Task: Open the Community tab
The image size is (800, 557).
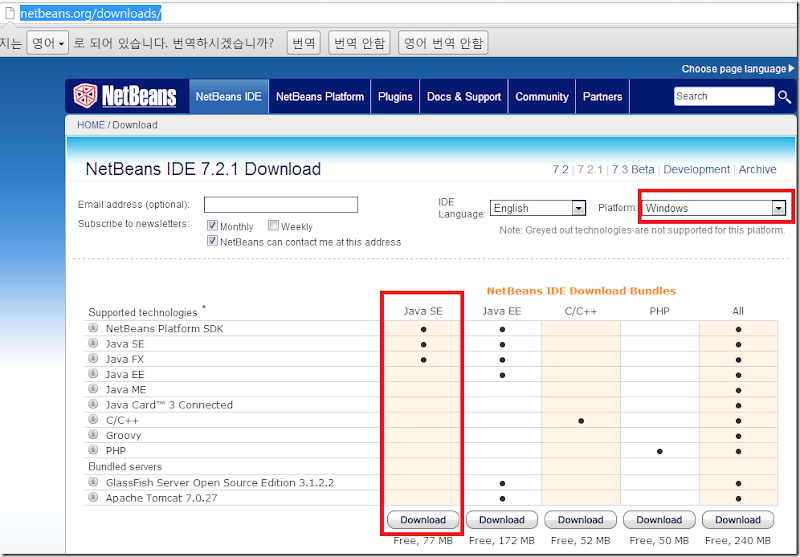Action: pos(542,96)
